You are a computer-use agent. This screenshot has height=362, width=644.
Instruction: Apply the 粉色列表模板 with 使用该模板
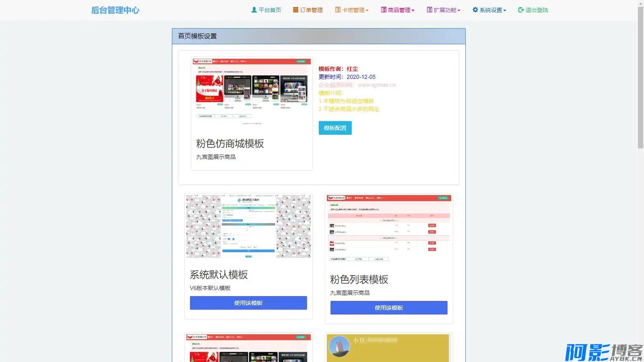389,308
